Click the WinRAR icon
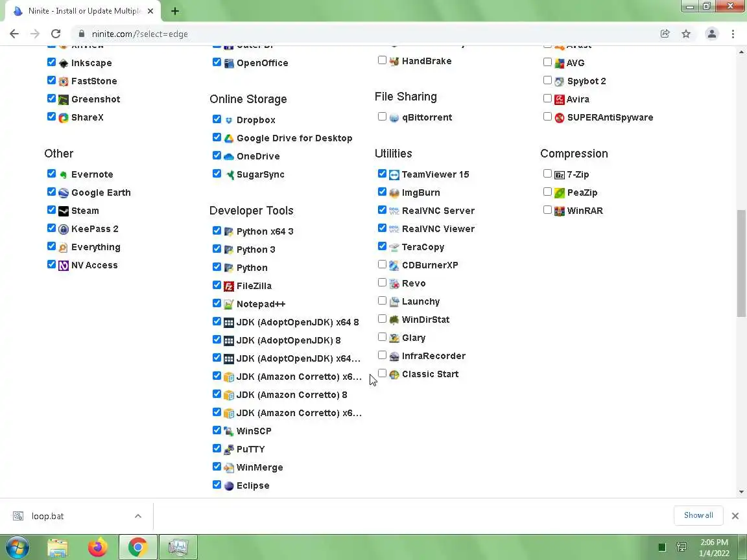747x560 pixels. tap(560, 211)
